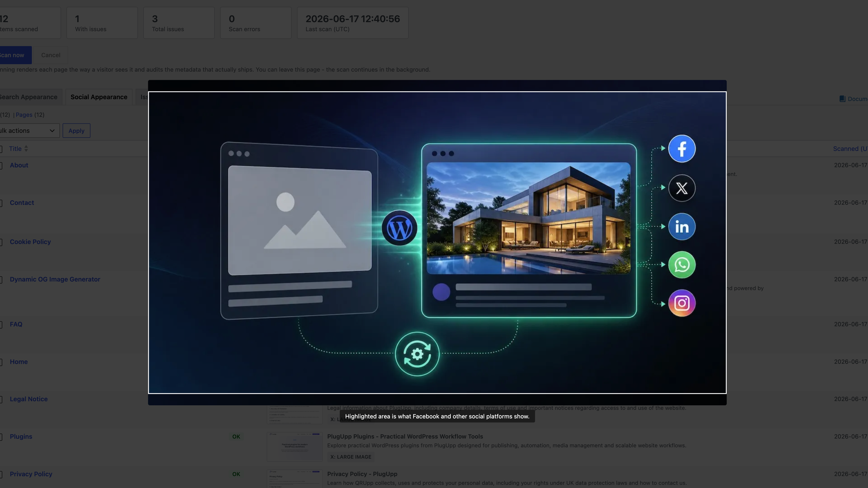The height and width of the screenshot is (488, 868).
Task: Click the scan date in Home row
Action: coord(850,362)
